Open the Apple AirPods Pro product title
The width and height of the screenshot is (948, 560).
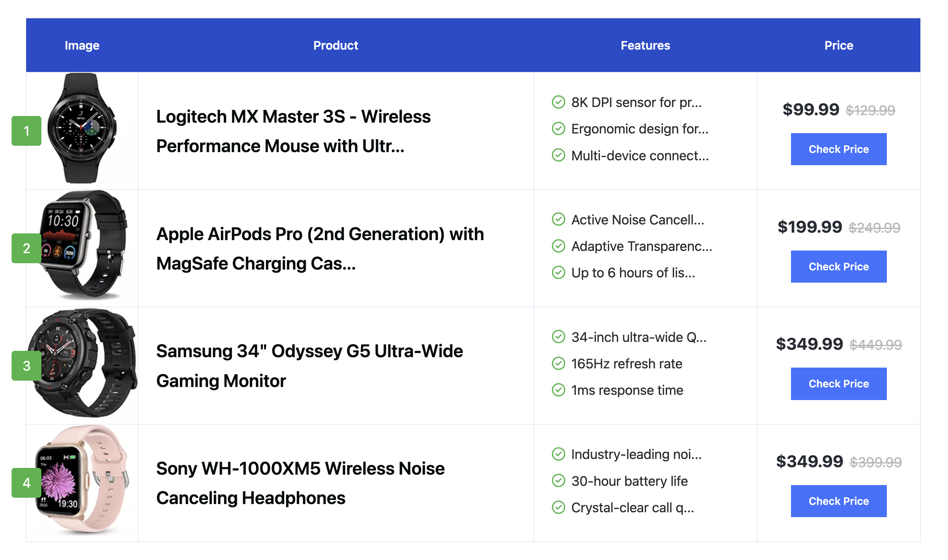tap(320, 249)
